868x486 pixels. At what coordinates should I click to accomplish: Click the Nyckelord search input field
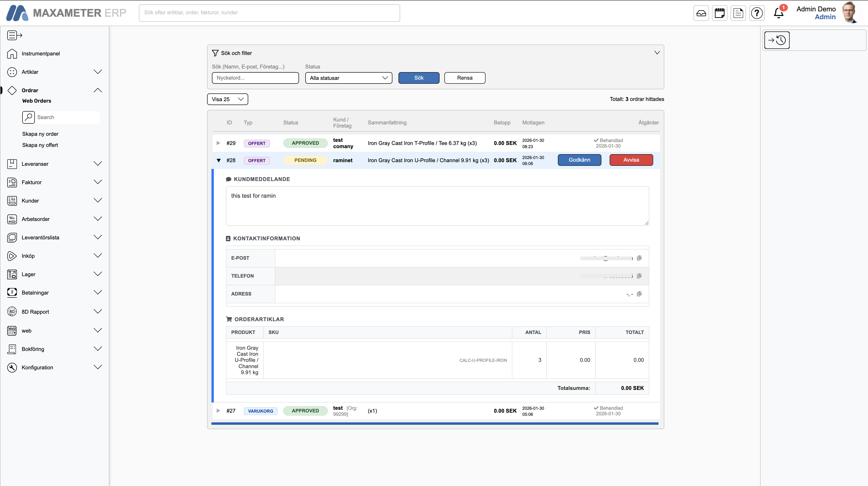pos(255,78)
